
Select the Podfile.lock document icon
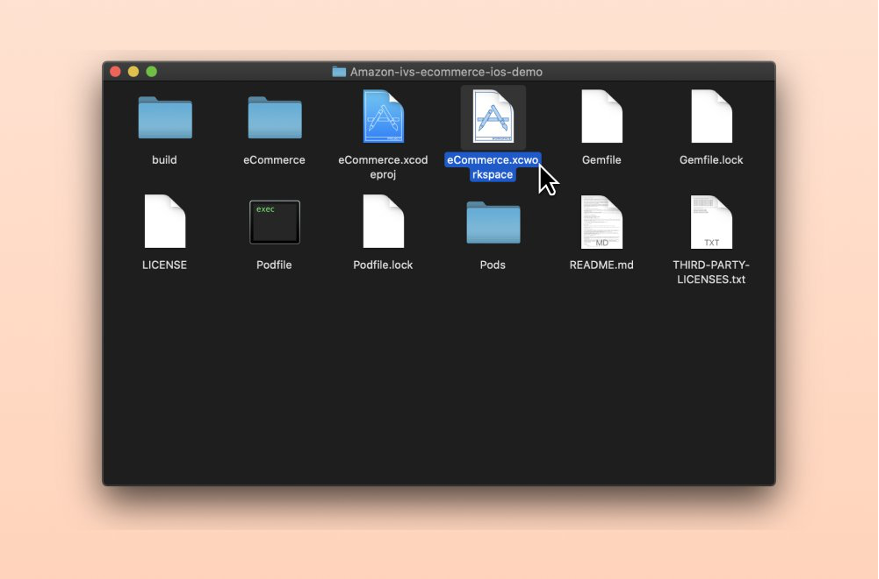pyautogui.click(x=383, y=221)
